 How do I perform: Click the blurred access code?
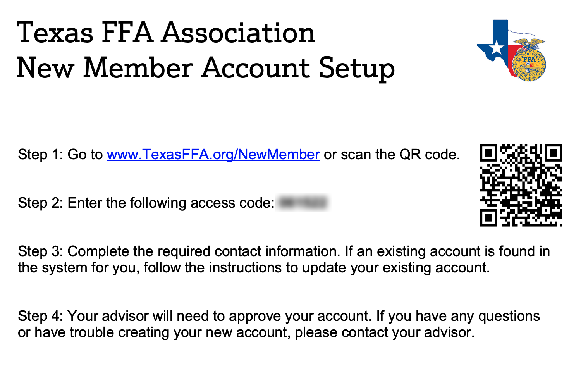(x=303, y=203)
